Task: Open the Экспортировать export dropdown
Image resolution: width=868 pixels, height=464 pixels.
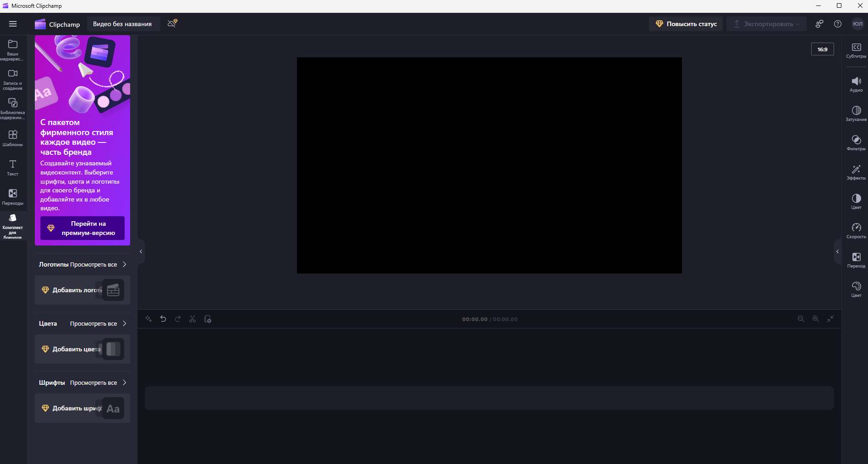Action: (766, 24)
